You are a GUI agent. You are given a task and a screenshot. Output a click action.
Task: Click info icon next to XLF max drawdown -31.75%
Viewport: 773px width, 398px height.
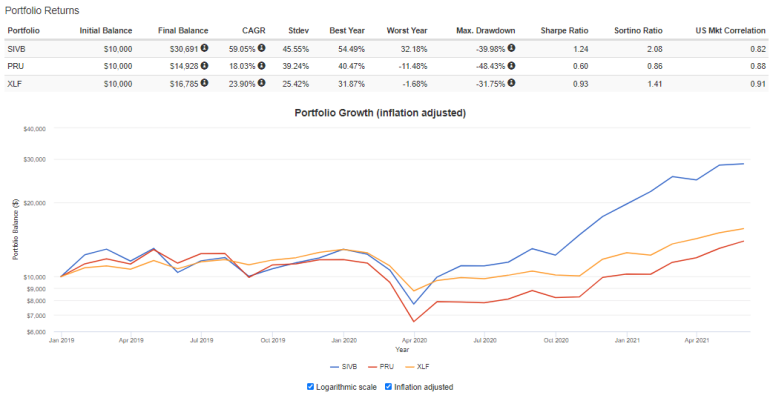511,83
